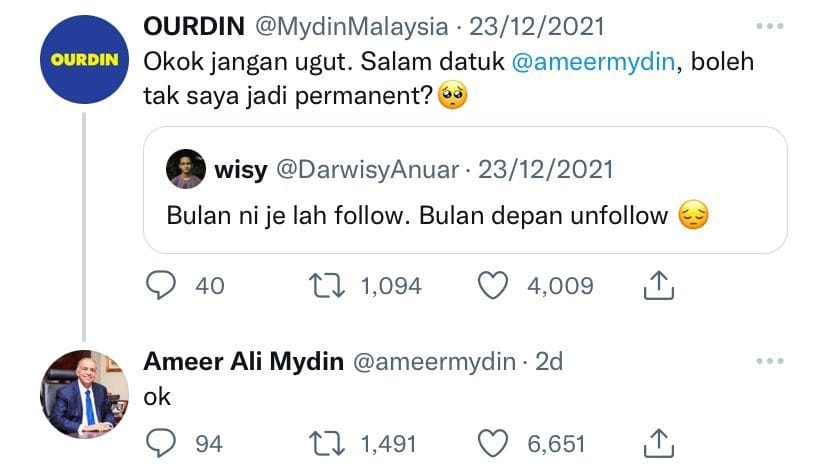Click the @MydinMalaysia handle

[x=352, y=26]
